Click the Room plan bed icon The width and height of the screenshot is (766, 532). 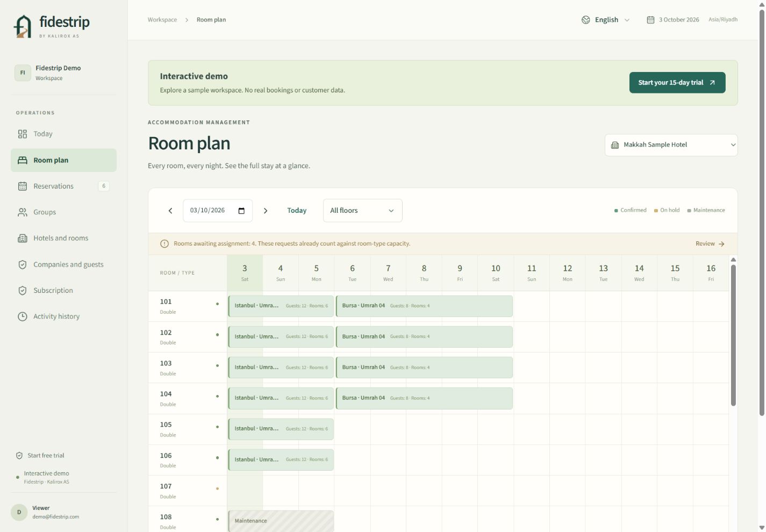[x=23, y=160]
